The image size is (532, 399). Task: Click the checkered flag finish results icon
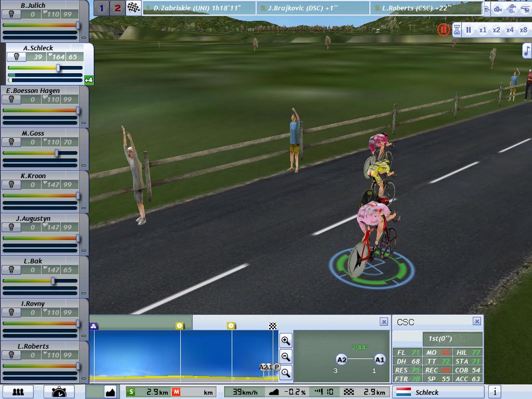pyautogui.click(x=134, y=8)
